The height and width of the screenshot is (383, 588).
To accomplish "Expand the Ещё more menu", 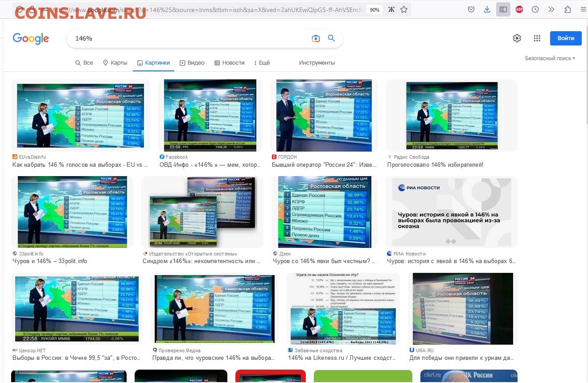I will 262,63.
